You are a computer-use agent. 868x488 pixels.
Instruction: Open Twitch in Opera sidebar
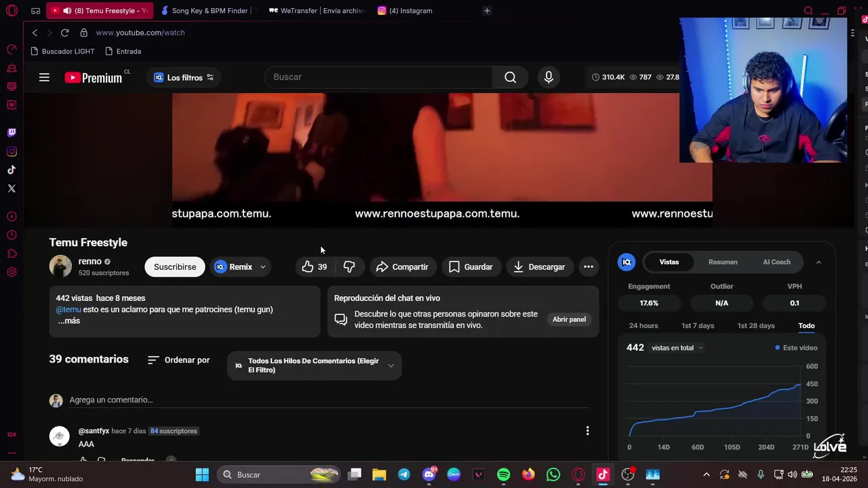[12, 133]
